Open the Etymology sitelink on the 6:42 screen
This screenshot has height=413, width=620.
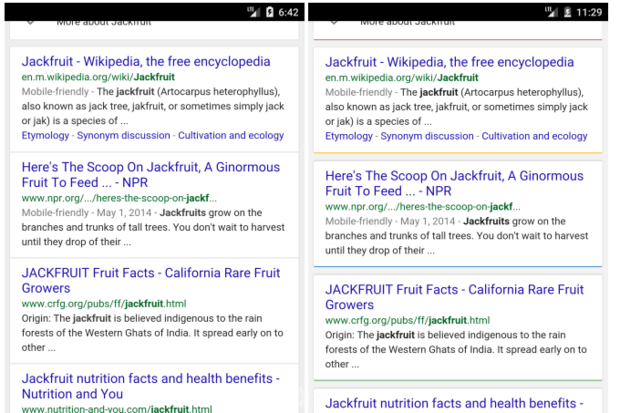point(45,135)
